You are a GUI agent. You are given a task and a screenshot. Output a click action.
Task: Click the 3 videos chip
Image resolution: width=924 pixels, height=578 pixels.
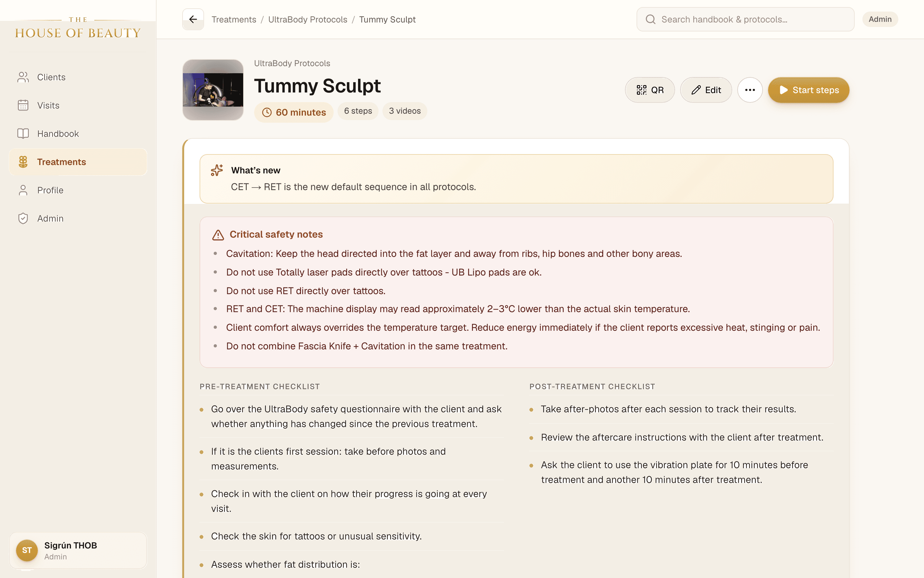tap(405, 111)
